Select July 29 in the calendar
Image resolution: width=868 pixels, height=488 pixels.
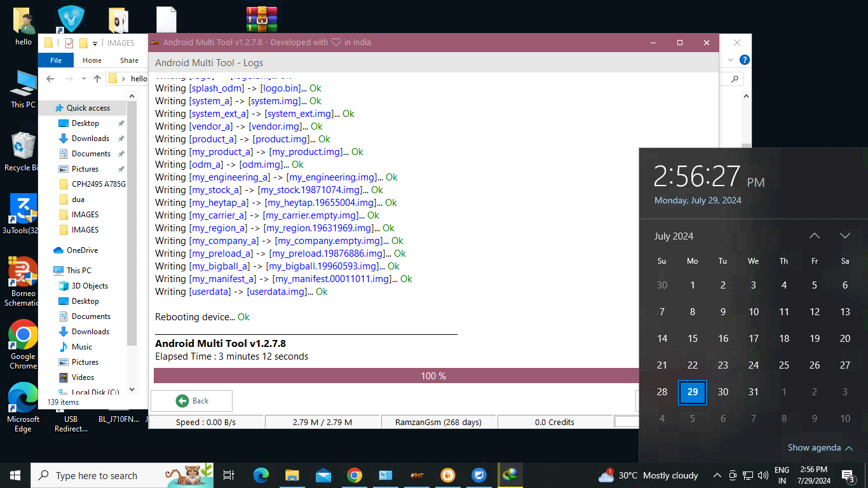coord(693,392)
